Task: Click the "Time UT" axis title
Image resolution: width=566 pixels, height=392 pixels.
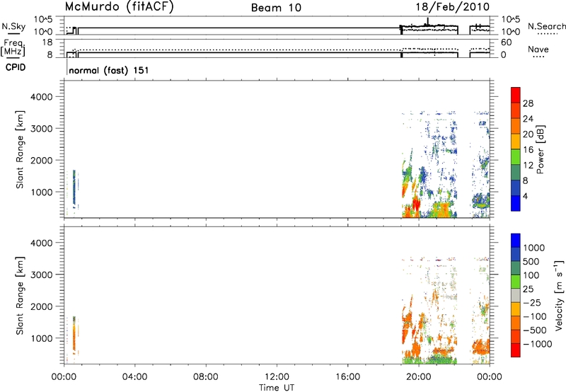Action: 277,388
